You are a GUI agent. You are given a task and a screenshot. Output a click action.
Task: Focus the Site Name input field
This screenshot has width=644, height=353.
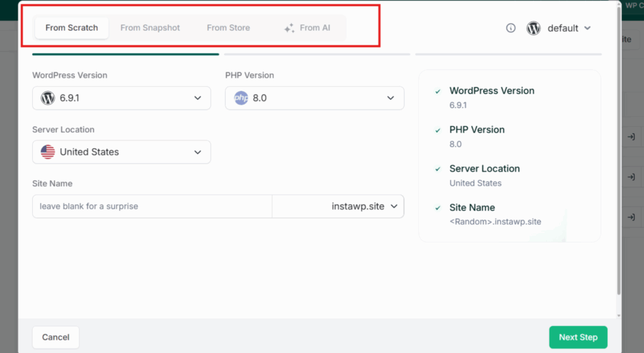[152, 206]
